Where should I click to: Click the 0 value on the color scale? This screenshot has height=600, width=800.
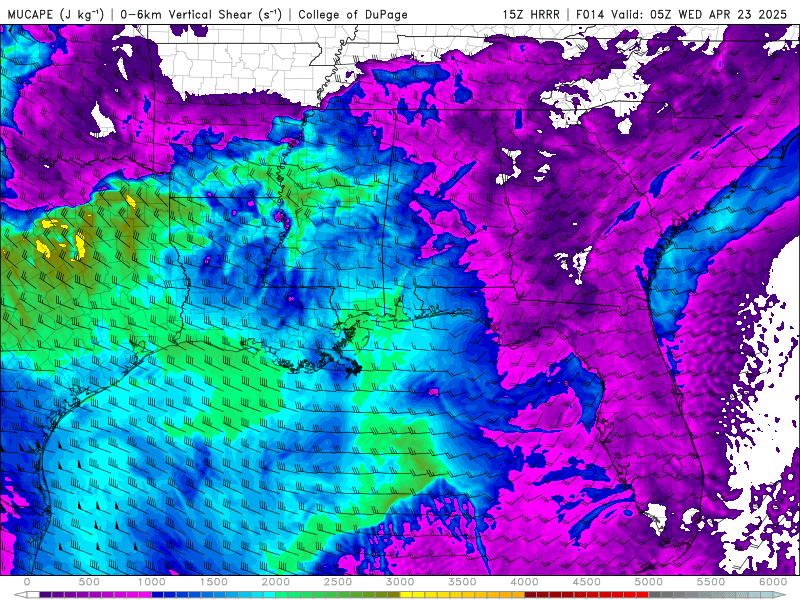click(x=27, y=582)
